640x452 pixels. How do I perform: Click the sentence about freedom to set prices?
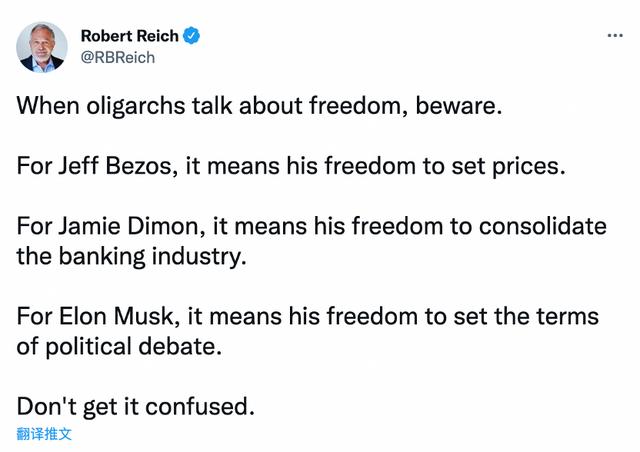[x=291, y=166]
